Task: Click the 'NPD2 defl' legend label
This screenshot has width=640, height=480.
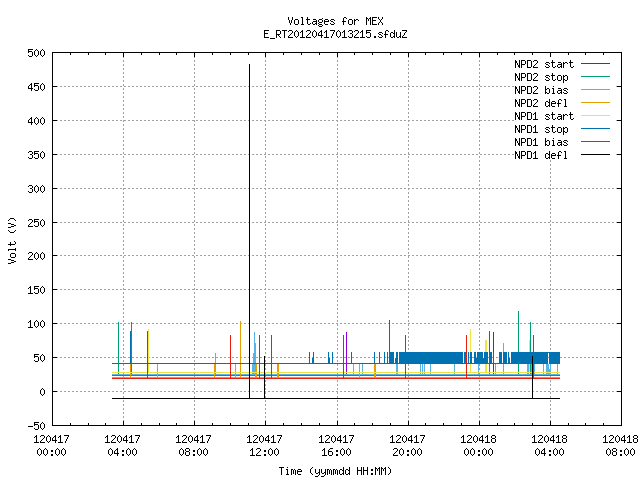Action: click(541, 103)
